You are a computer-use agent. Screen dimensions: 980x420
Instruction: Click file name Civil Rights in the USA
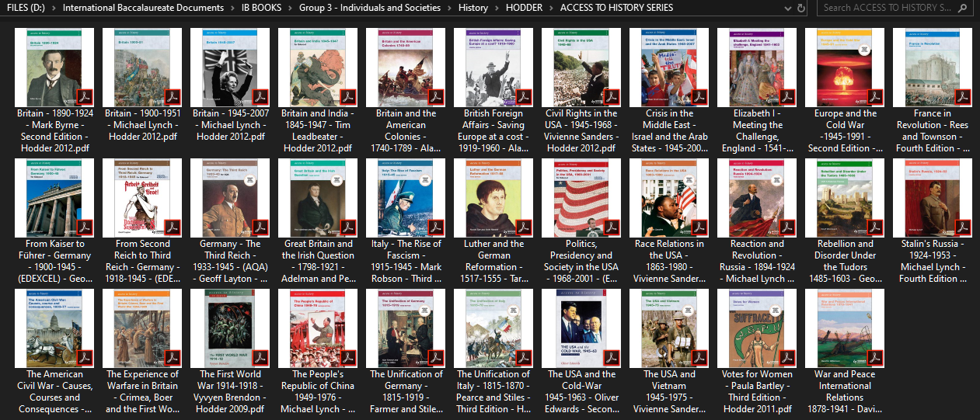(x=581, y=130)
